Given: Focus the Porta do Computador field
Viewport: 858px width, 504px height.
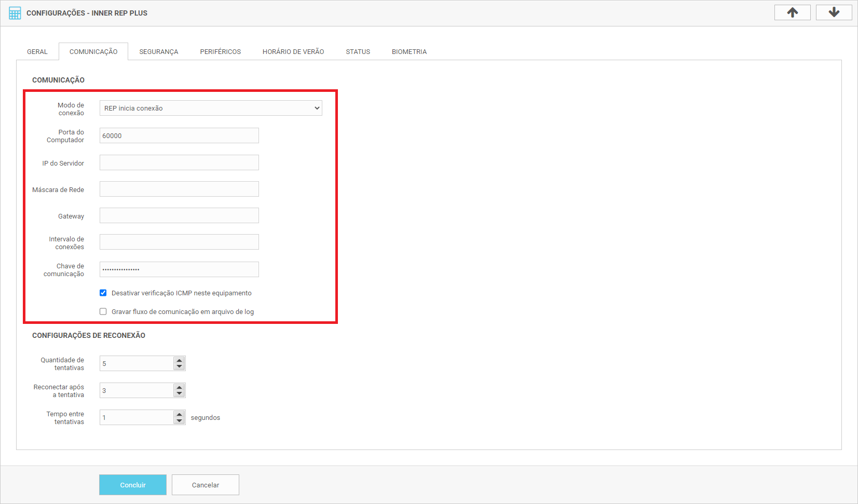Looking at the screenshot, I should [x=179, y=135].
